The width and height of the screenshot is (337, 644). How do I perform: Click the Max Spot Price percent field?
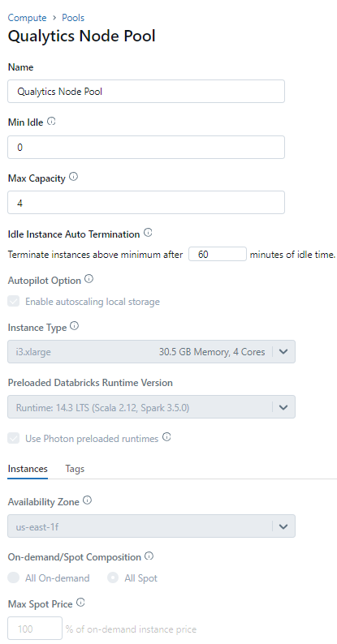(x=35, y=629)
